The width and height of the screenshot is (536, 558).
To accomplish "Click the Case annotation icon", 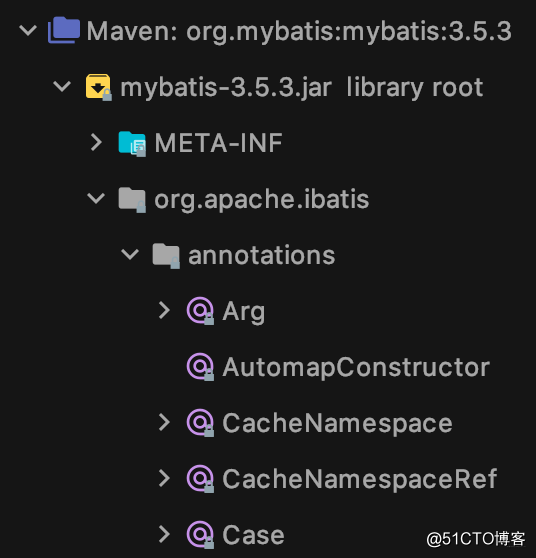I will (x=200, y=534).
